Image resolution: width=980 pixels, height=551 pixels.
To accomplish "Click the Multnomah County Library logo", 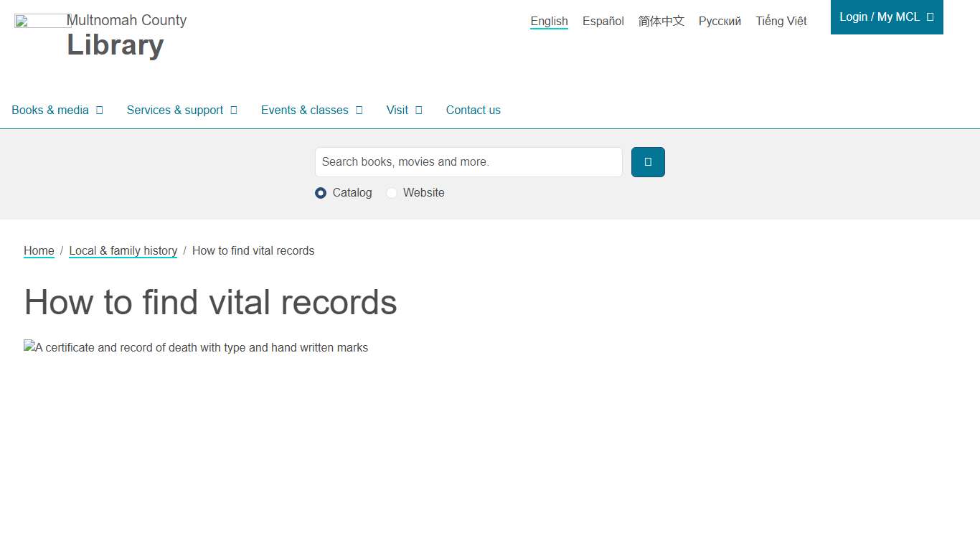I will (x=100, y=32).
